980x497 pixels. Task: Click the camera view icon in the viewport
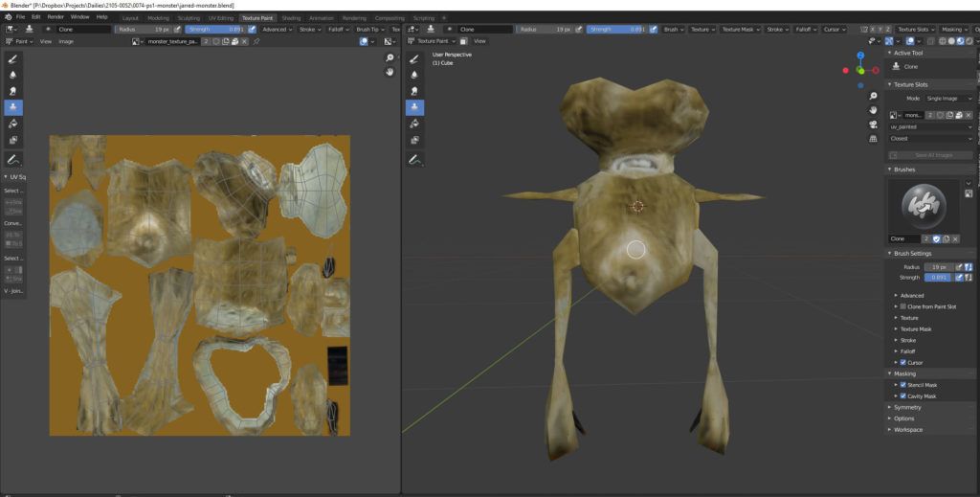[873, 124]
